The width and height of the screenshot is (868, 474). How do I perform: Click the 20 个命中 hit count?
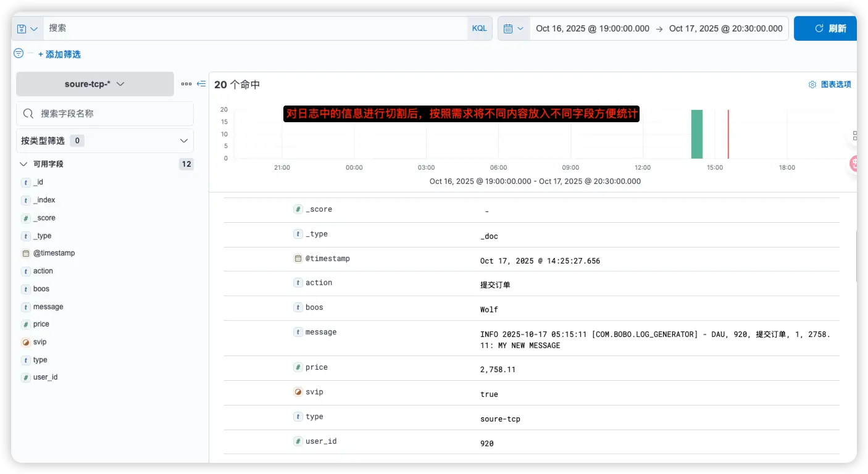[x=237, y=85]
